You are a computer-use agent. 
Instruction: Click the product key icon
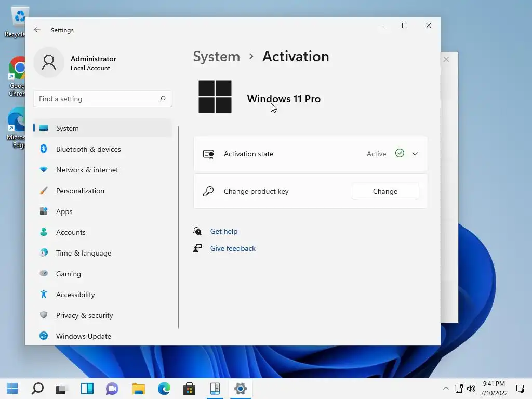(x=208, y=191)
